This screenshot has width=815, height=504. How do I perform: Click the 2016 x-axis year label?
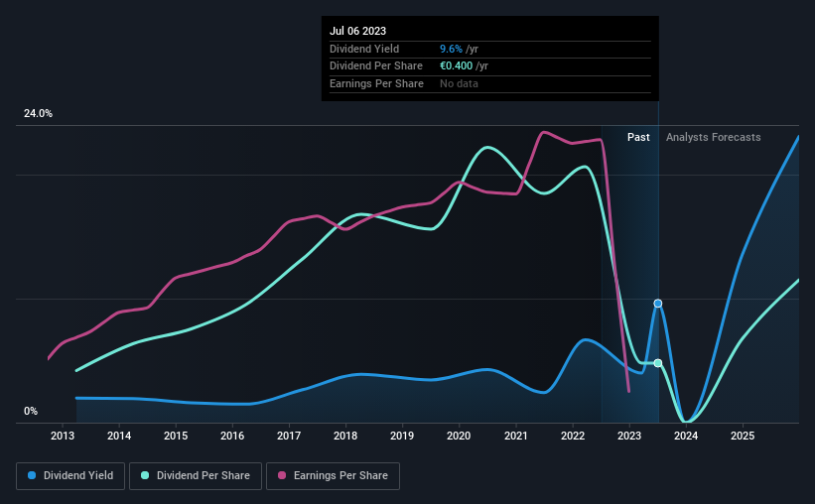pyautogui.click(x=232, y=436)
